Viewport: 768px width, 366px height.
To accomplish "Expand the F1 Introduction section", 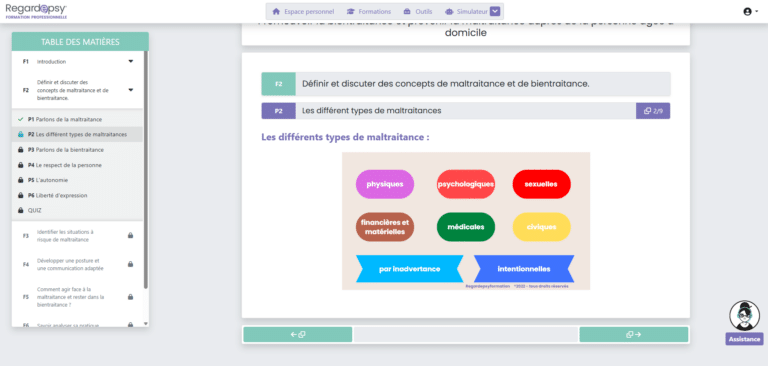I will coord(78,62).
